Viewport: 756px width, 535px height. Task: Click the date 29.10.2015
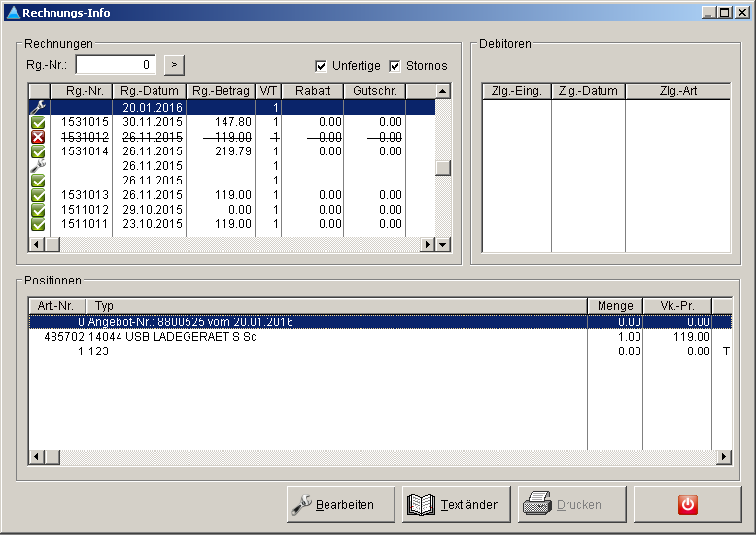tap(153, 210)
